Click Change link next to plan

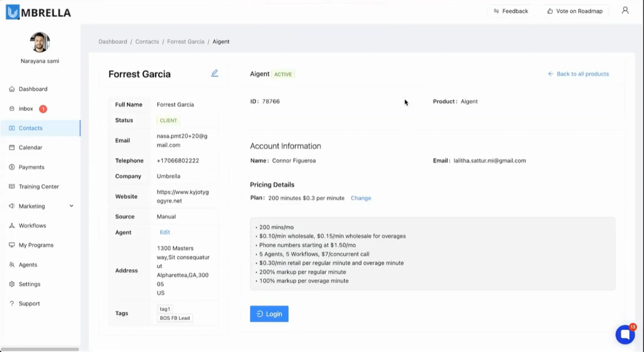click(x=361, y=198)
